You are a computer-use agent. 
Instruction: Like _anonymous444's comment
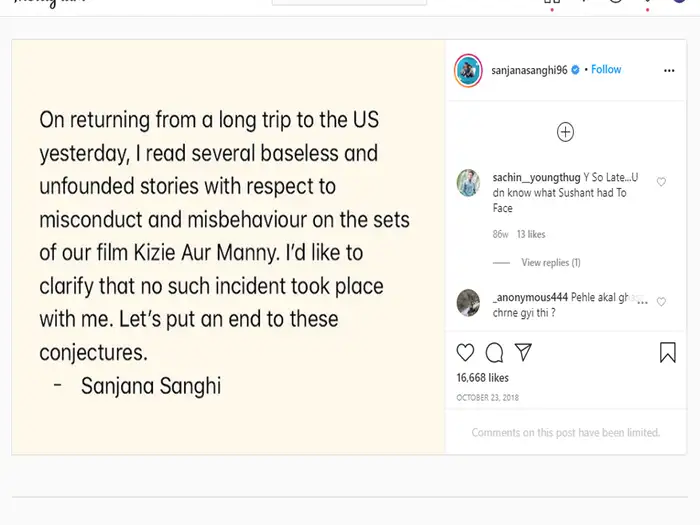(x=661, y=302)
